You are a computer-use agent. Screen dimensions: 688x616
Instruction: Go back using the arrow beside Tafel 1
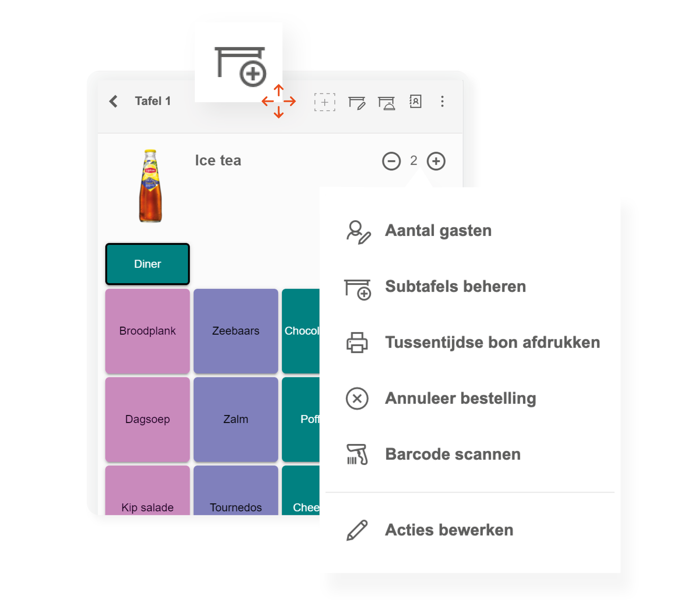click(114, 101)
